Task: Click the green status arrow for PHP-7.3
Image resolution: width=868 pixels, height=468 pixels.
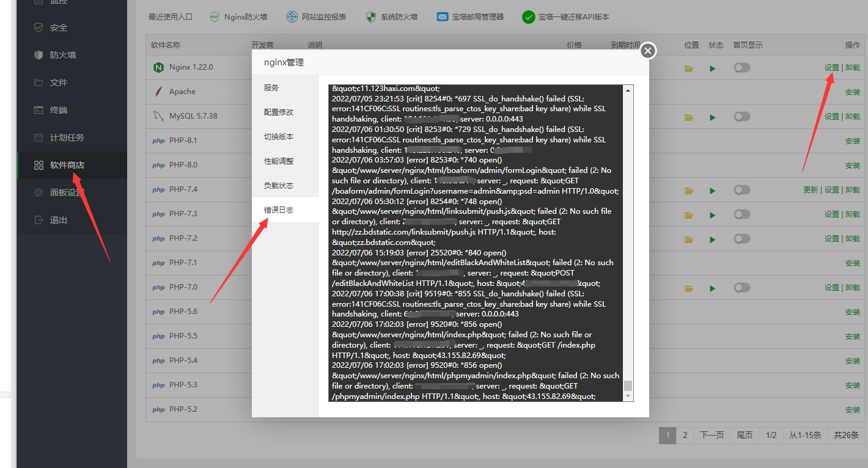Action: (713, 214)
